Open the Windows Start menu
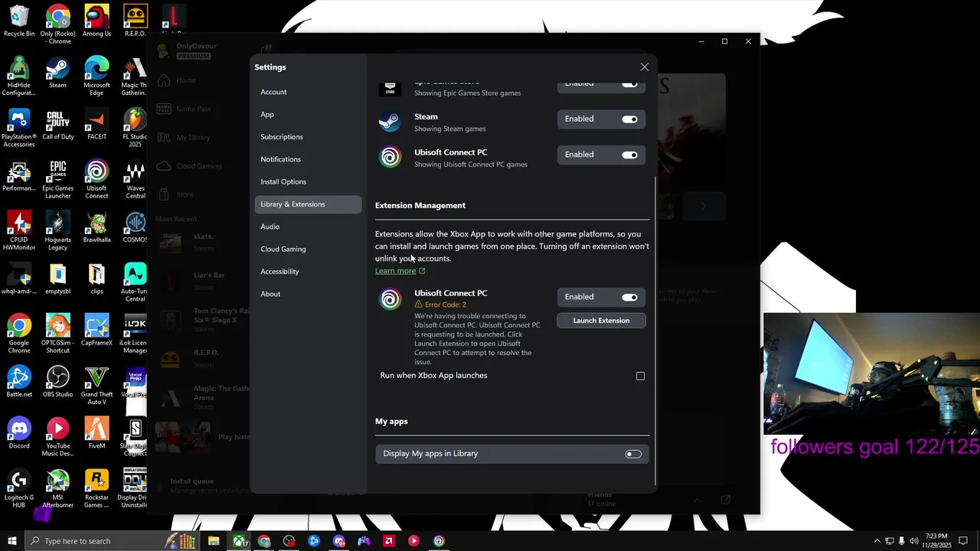This screenshot has height=551, width=980. 11,541
